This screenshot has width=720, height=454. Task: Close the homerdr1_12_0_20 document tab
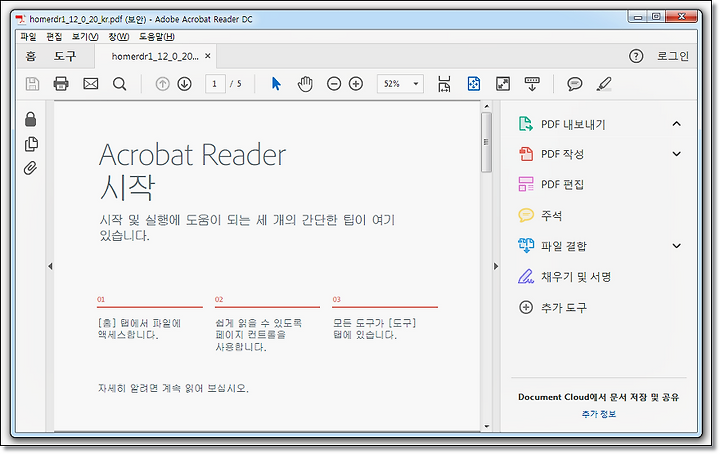click(x=208, y=56)
